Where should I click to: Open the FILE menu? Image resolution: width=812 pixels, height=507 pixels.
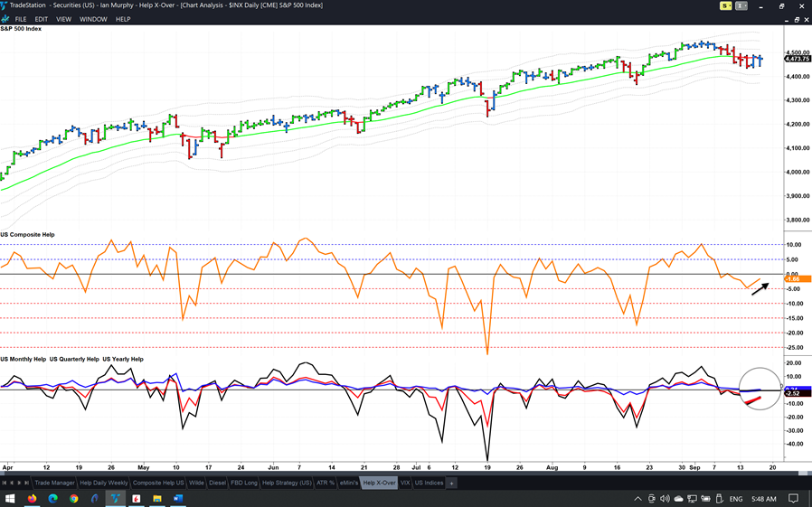pos(20,19)
